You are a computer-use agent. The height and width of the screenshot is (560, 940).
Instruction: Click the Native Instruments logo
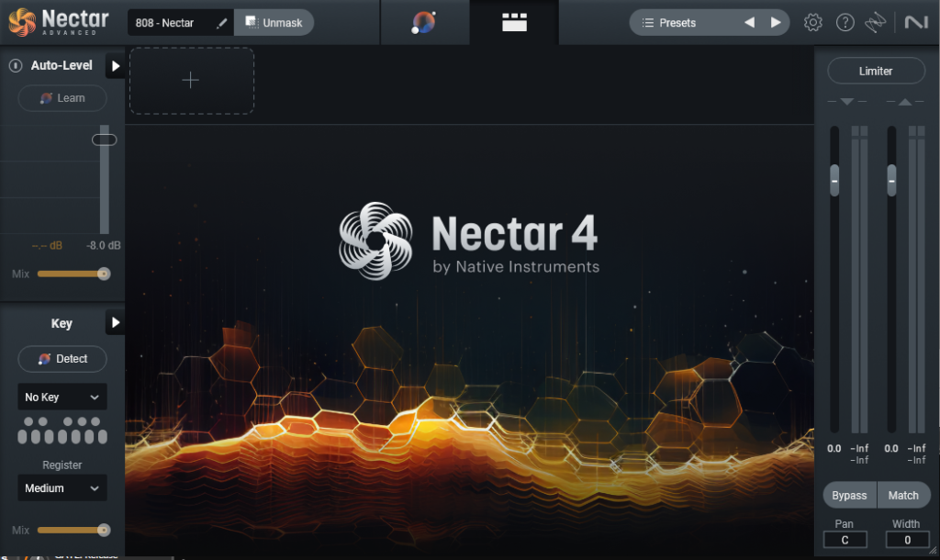point(917,22)
